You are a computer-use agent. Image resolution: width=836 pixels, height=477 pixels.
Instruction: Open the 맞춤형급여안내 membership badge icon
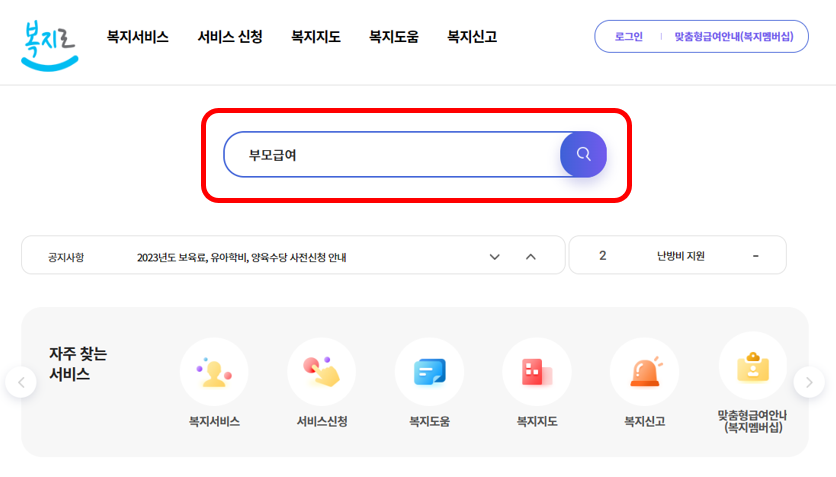pos(753,366)
